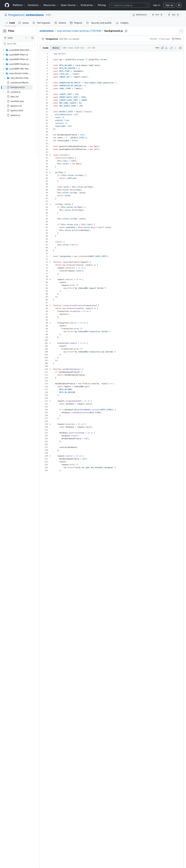Click the repository icon beside Fengsemul
This screenshot has width=186, height=868.
click(6, 15)
